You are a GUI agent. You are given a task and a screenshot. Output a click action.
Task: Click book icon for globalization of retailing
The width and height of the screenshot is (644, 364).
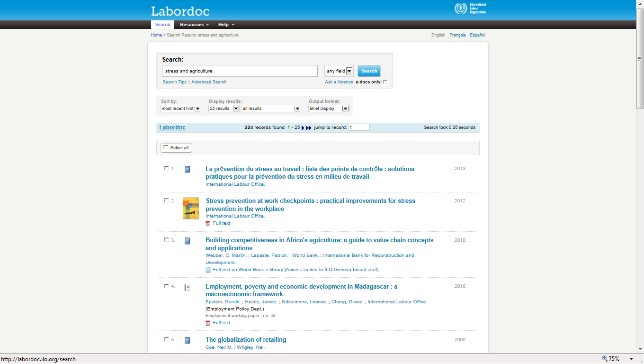point(187,340)
